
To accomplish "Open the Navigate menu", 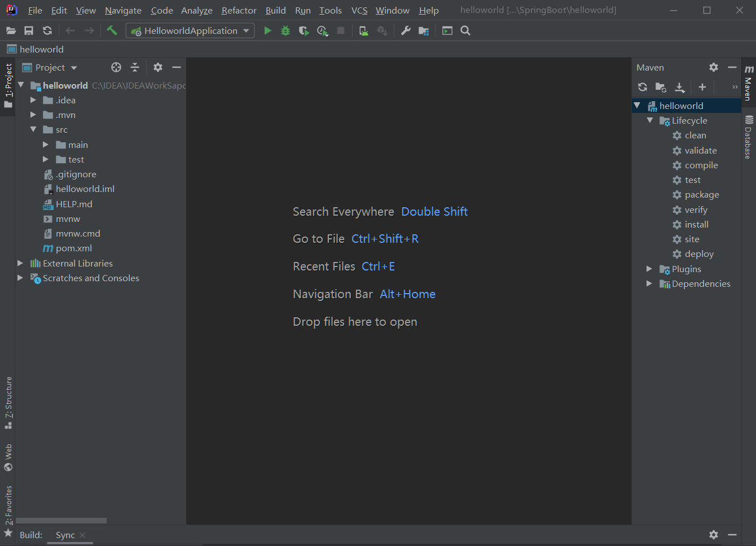I will pyautogui.click(x=123, y=10).
